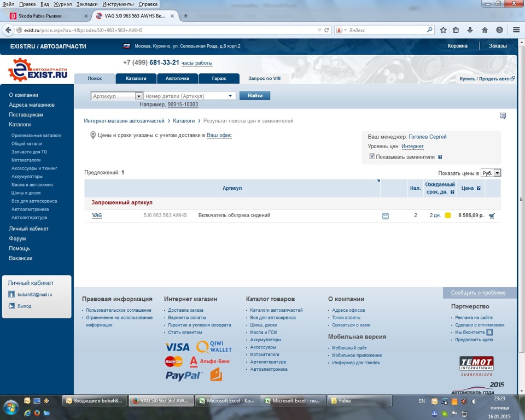The width and height of the screenshot is (525, 420).
Task: Open the bookmarks list icon
Action: (x=456, y=30)
